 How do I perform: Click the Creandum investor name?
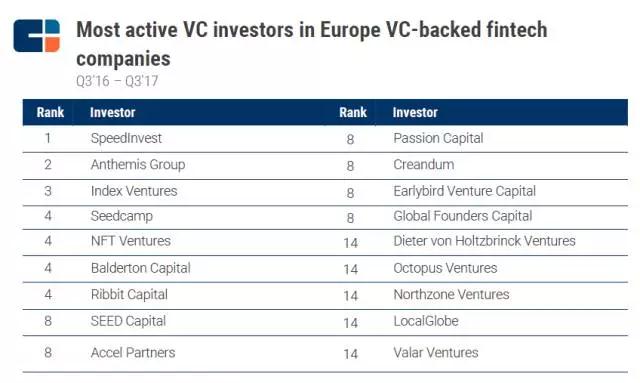coord(424,165)
